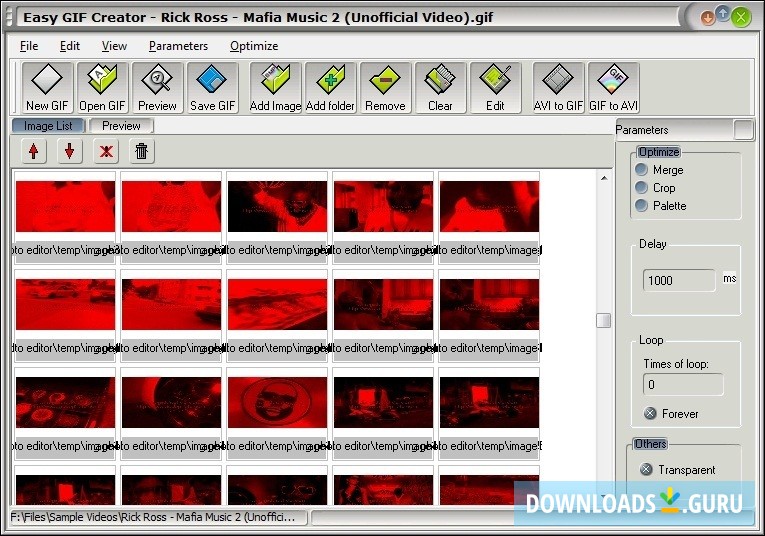The width and height of the screenshot is (765, 536).
Task: Click the orange down-arrow title bar button
Action: (x=707, y=19)
